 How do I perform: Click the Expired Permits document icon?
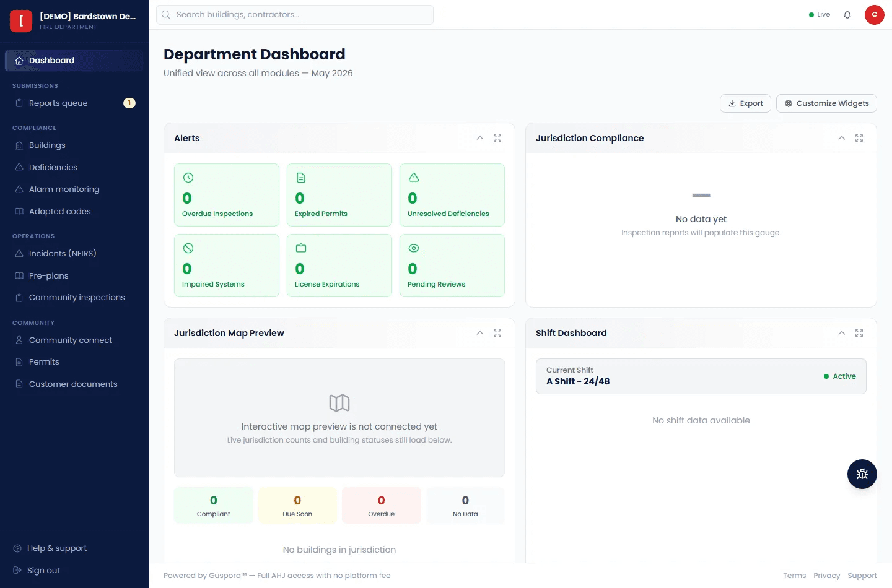[301, 178]
